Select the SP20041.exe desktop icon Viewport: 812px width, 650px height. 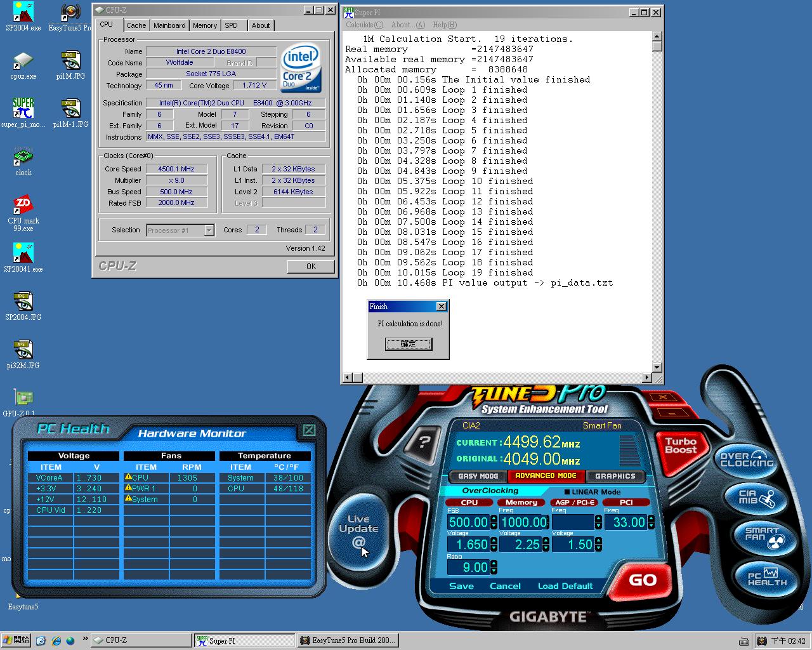(23, 258)
